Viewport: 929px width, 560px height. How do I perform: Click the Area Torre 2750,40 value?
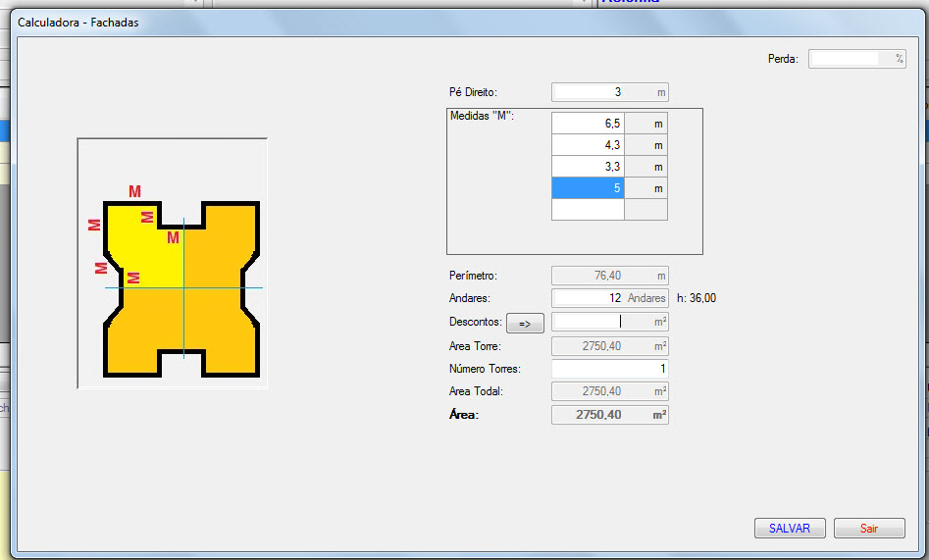609,346
